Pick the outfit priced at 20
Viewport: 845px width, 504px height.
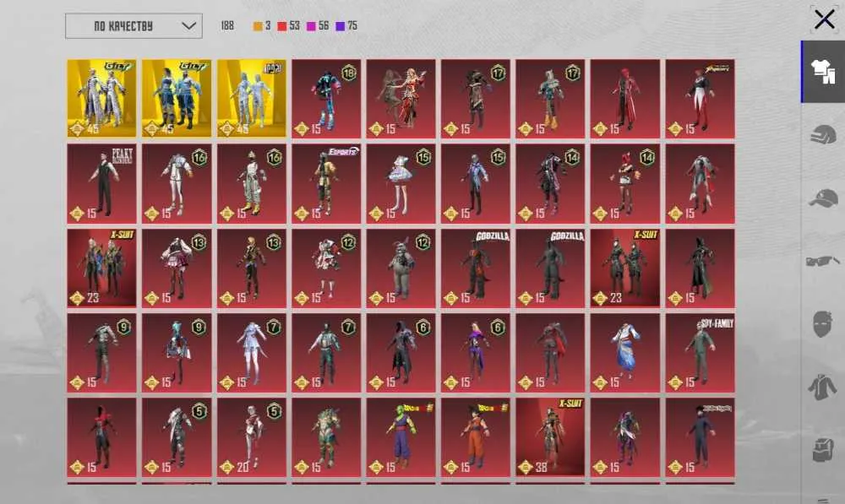point(252,437)
